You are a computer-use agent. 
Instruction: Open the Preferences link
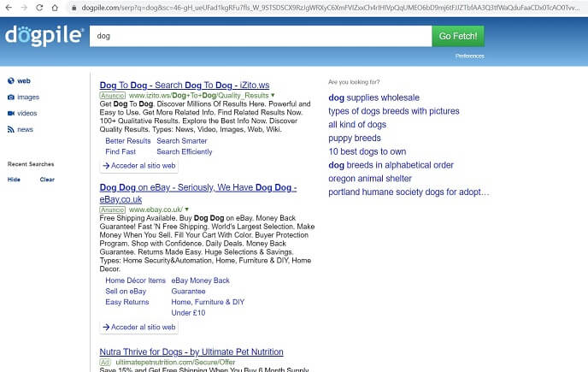[469, 56]
